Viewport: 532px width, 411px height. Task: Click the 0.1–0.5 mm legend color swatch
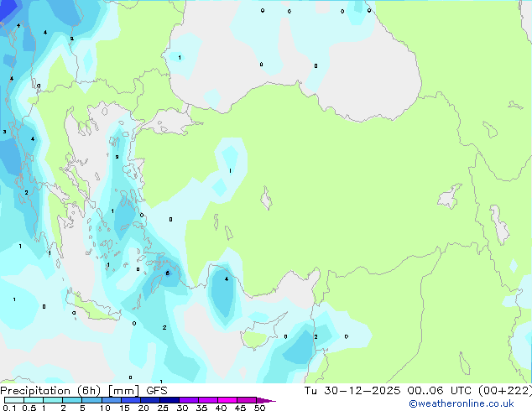(14, 400)
